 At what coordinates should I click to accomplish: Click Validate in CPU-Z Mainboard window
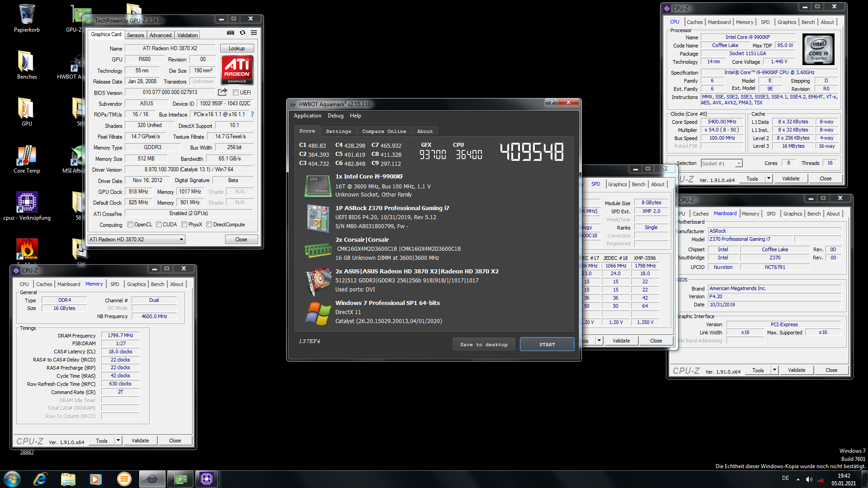pyautogui.click(x=797, y=370)
